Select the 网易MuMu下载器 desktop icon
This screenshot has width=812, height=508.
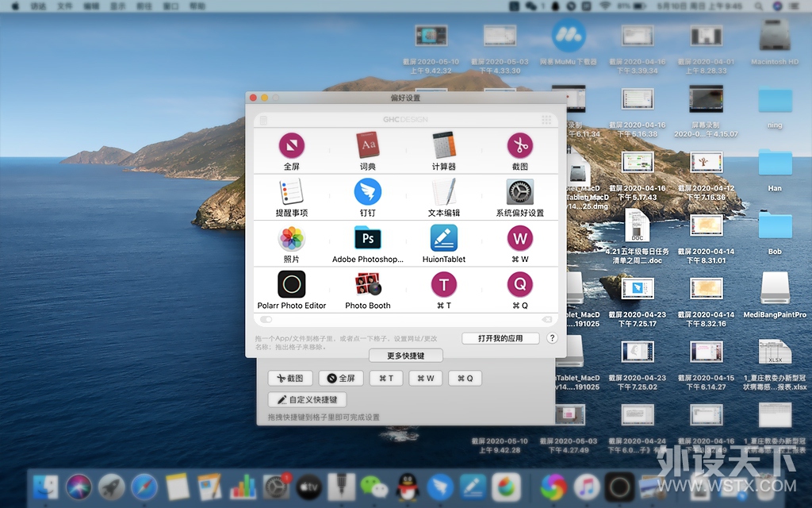[569, 43]
